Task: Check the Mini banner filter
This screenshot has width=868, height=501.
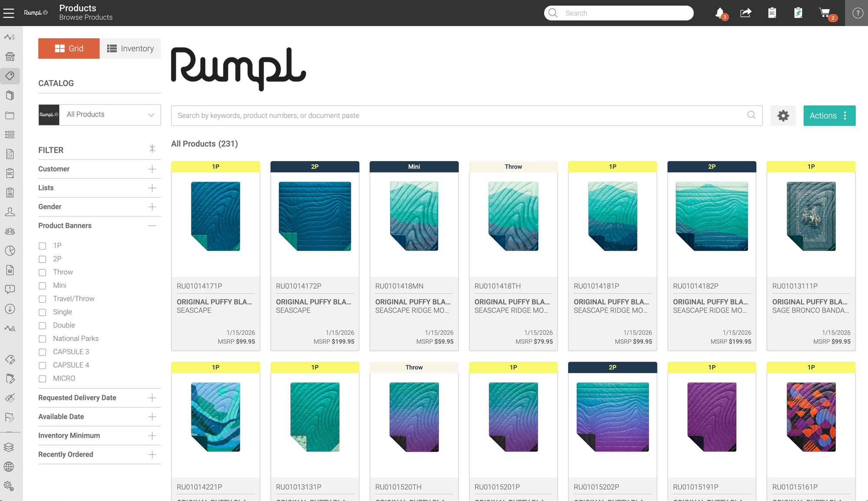Action: tap(42, 286)
